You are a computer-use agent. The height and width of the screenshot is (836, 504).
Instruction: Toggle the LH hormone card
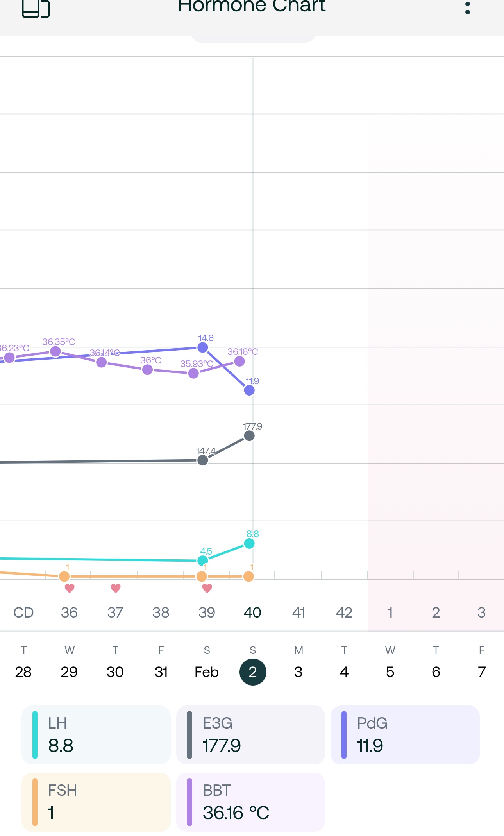(x=96, y=735)
